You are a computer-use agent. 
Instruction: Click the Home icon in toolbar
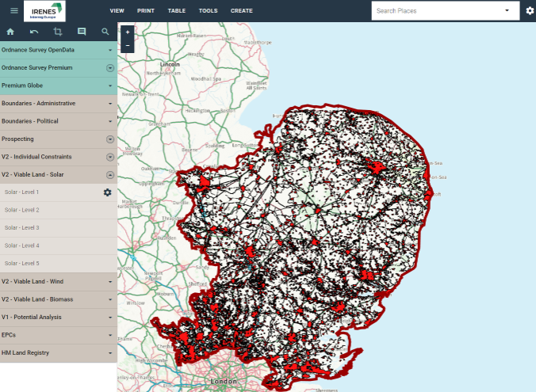tap(10, 32)
